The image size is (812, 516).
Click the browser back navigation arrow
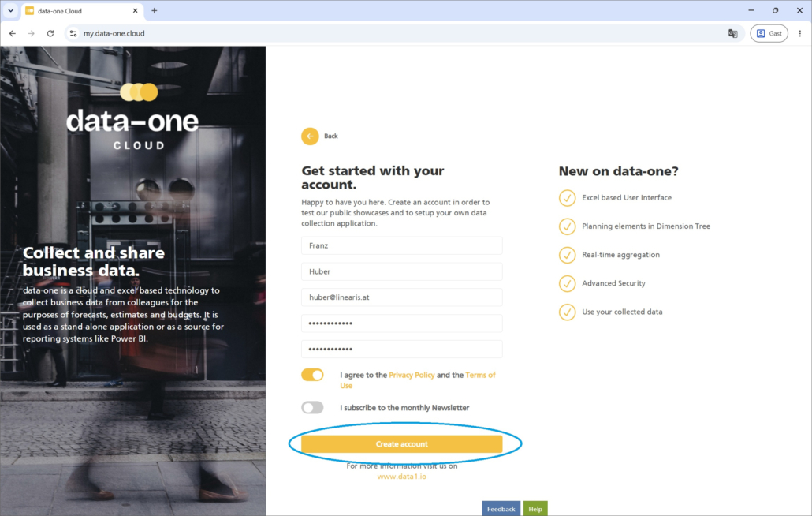coord(13,33)
